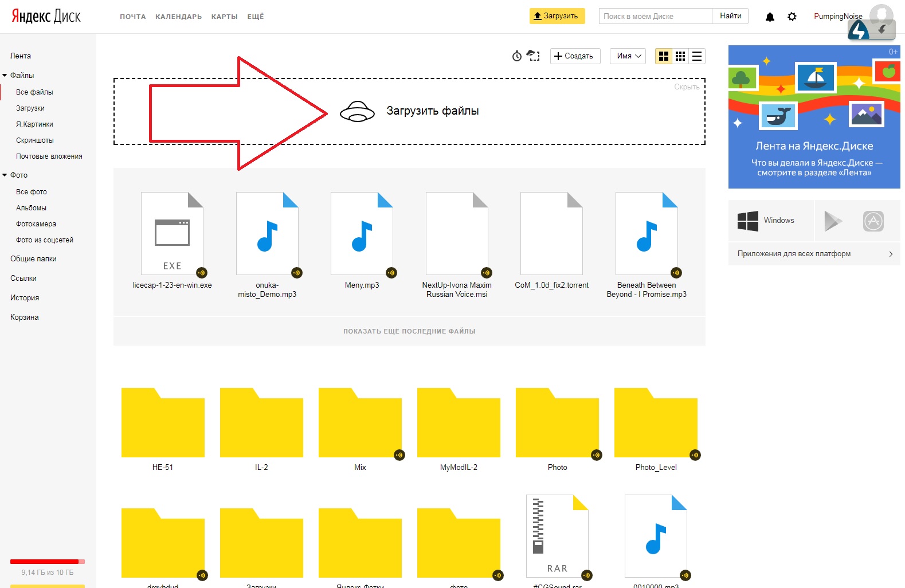Click the Создать button
Image resolution: width=905 pixels, height=588 pixels.
click(575, 56)
